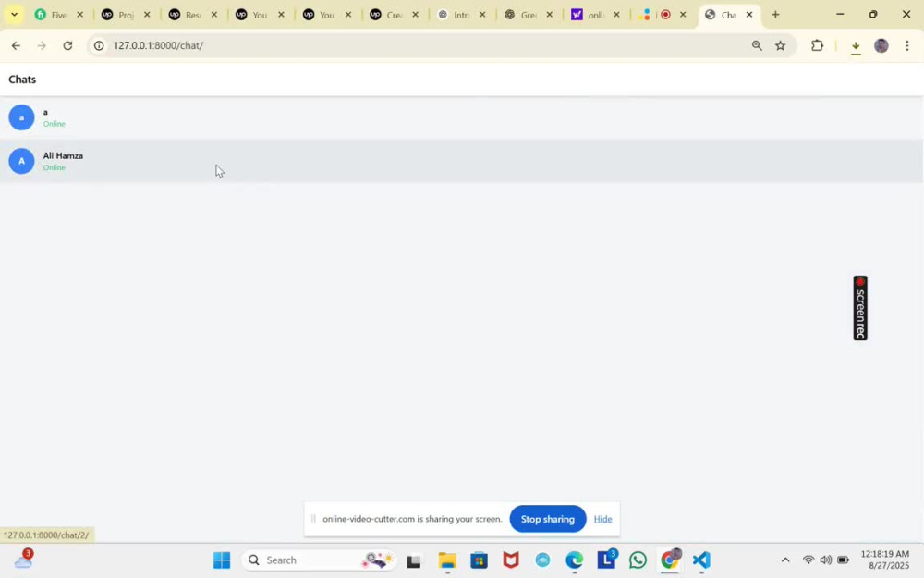Open Task View from the taskbar
This screenshot has height=578, width=924.
pyautogui.click(x=414, y=560)
